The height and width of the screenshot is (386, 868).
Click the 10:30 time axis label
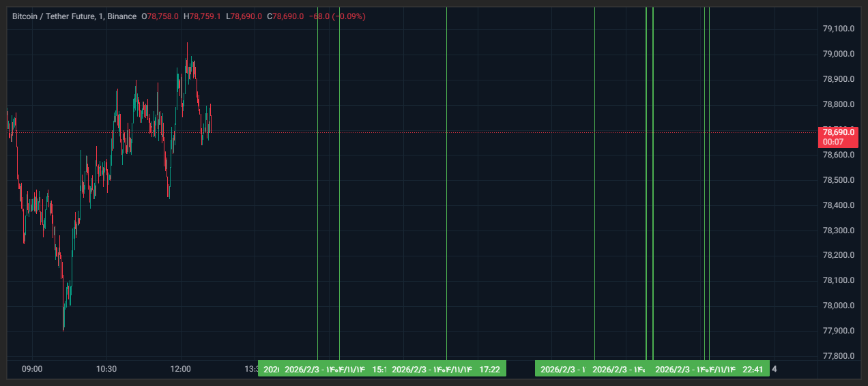(x=106, y=369)
